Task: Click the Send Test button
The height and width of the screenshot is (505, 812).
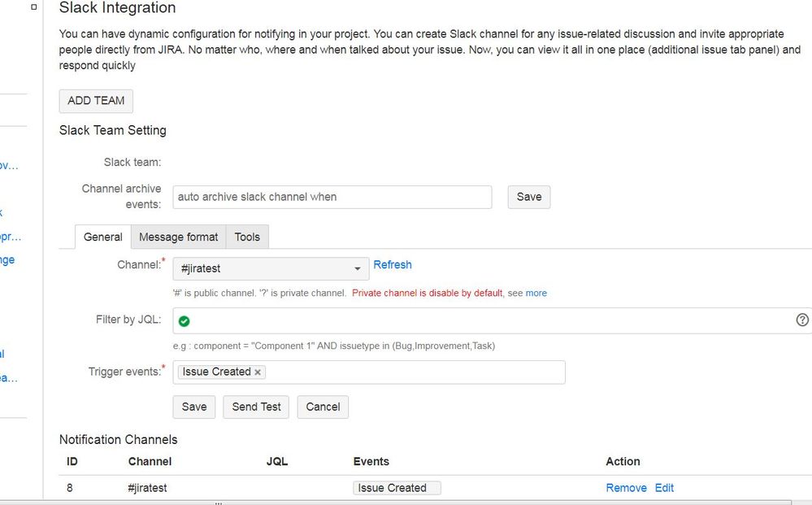Action: (256, 407)
